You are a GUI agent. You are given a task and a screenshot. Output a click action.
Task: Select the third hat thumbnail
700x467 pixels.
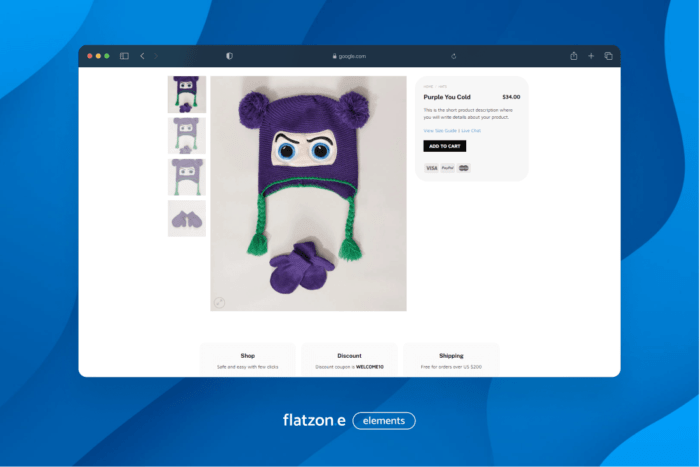187,177
